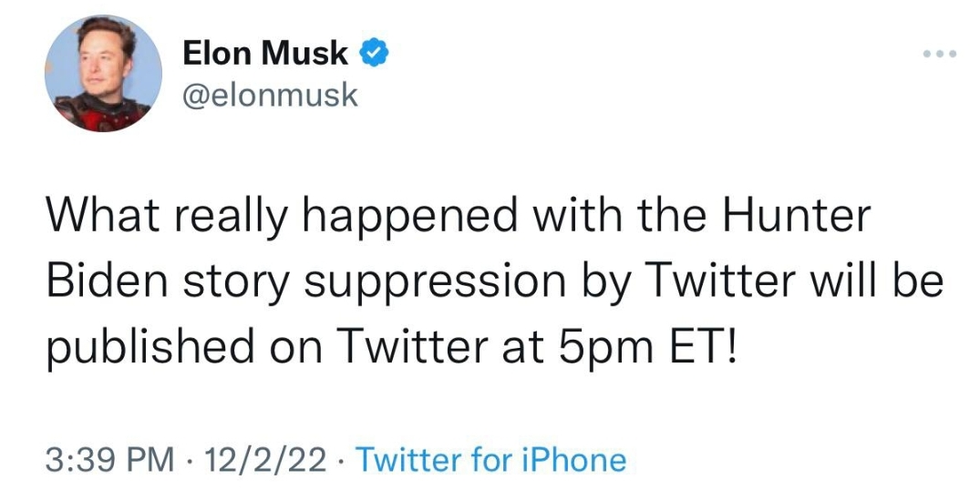Open the @elonmusk handle link

pos(271,94)
